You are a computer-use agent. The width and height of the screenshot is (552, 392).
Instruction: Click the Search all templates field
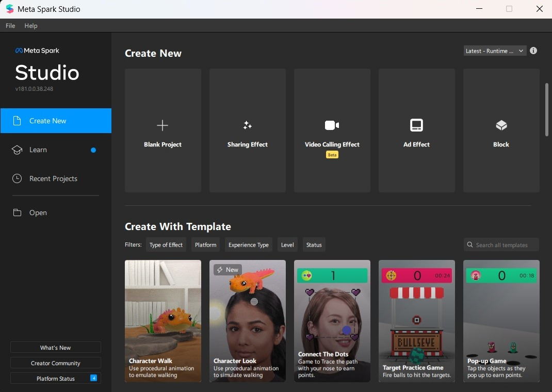point(501,244)
